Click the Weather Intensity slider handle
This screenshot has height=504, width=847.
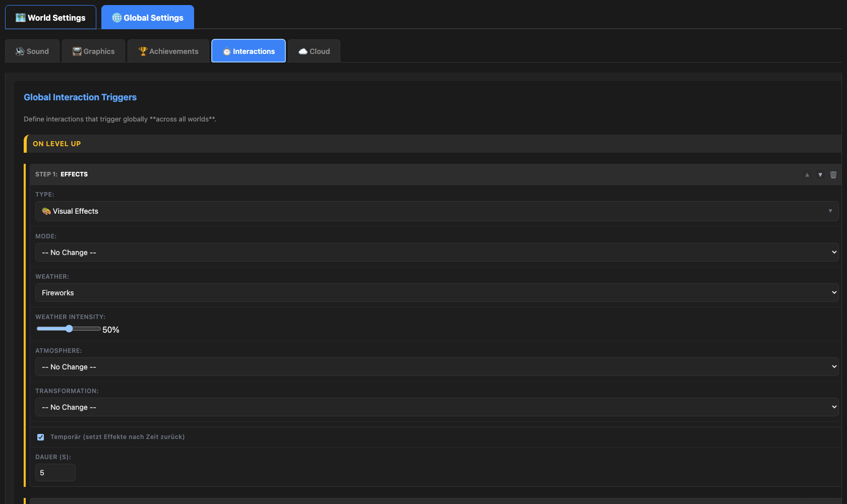(69, 329)
